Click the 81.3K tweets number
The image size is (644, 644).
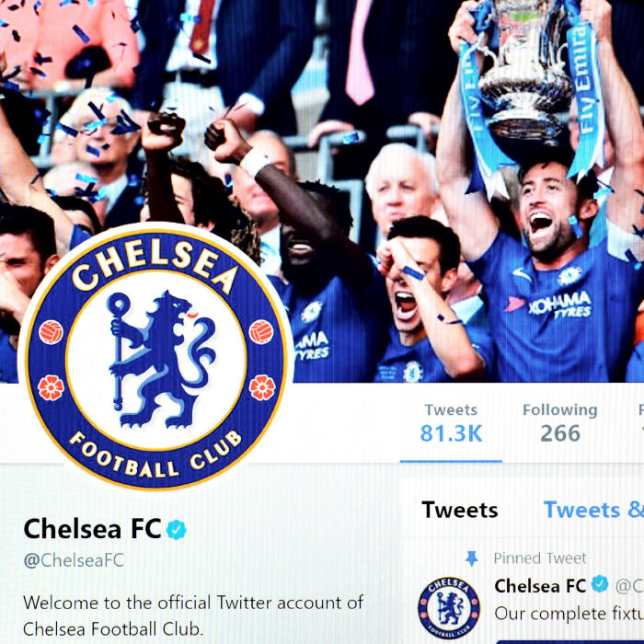[451, 433]
